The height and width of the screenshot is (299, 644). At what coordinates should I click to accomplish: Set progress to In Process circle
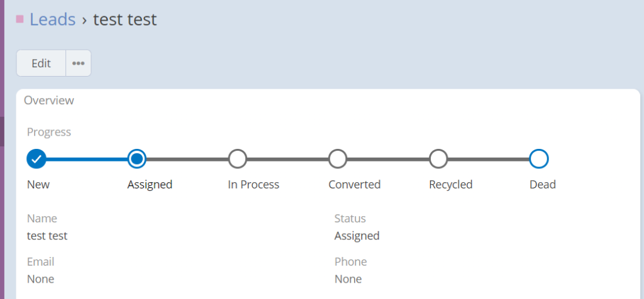click(x=237, y=159)
